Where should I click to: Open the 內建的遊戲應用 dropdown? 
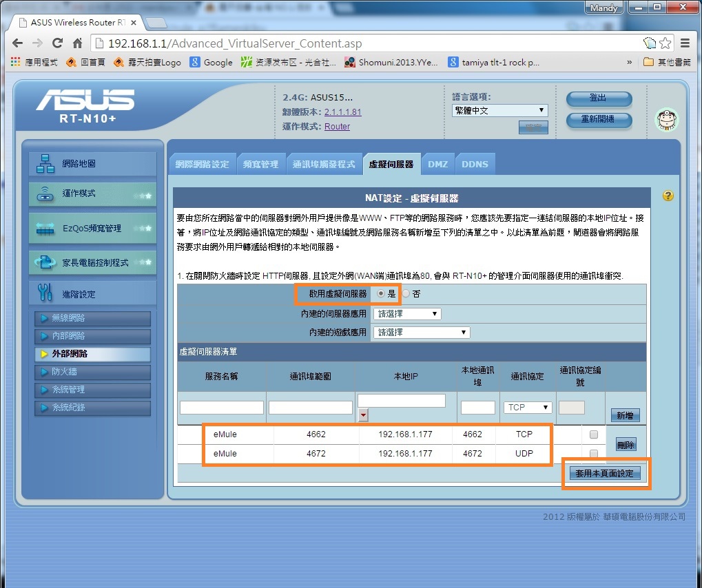tap(422, 333)
